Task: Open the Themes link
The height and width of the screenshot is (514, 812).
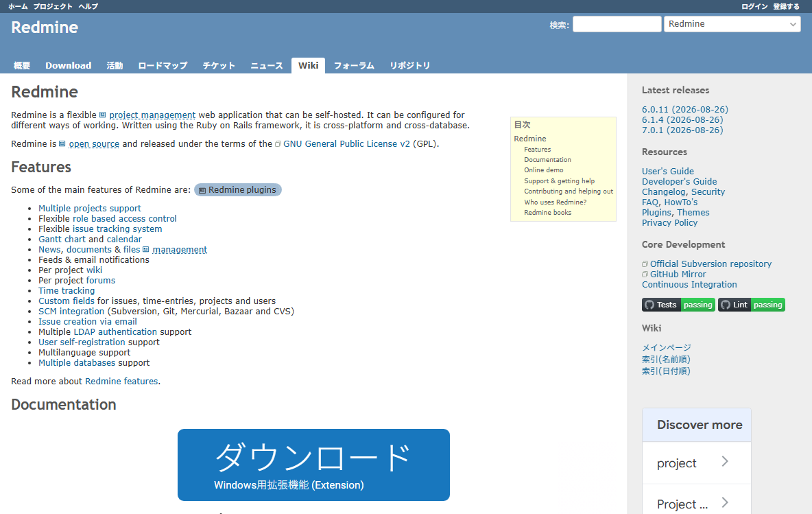Action: [x=693, y=213]
